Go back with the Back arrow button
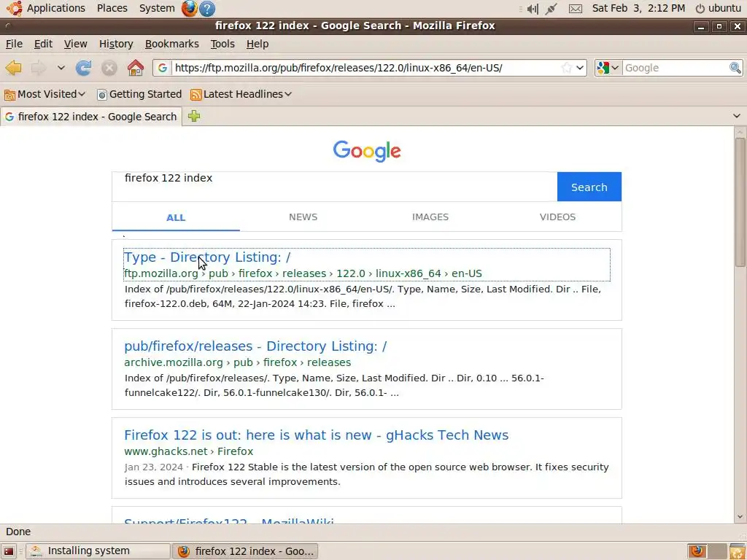Image resolution: width=747 pixels, height=560 pixels. click(x=14, y=68)
